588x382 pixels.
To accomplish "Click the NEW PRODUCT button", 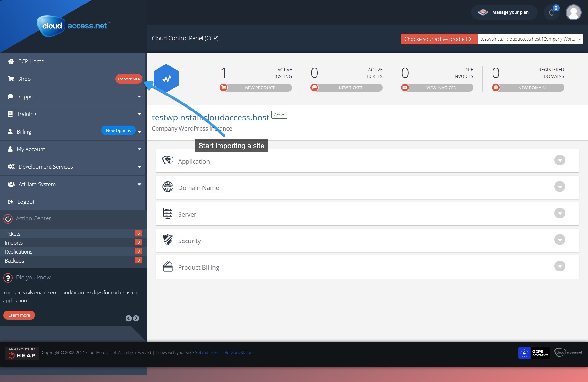I will pos(260,88).
